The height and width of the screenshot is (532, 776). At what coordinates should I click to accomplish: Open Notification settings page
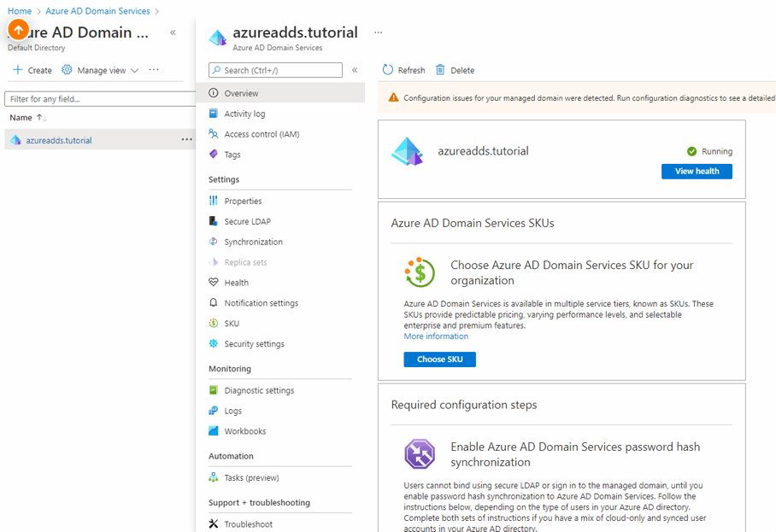tap(262, 303)
